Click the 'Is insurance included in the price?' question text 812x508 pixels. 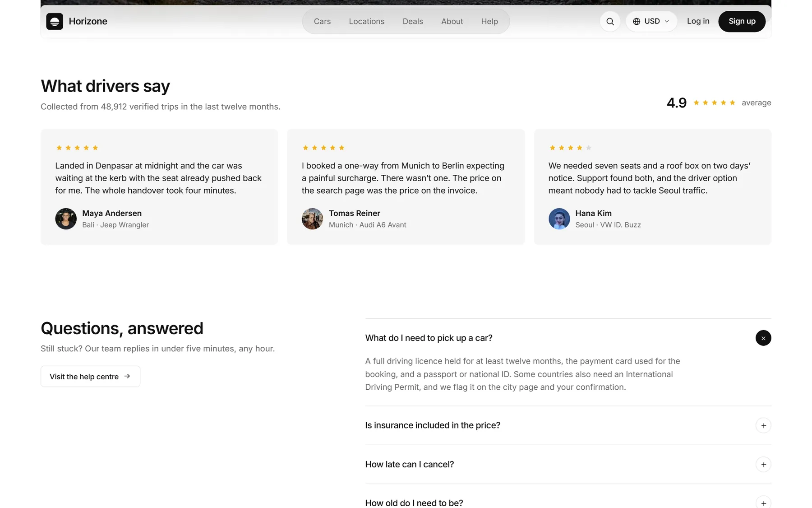click(433, 425)
